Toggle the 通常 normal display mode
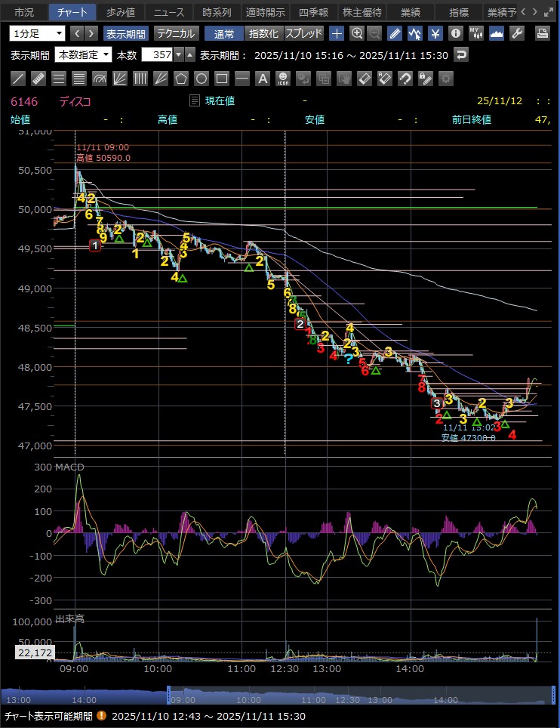 click(x=224, y=33)
